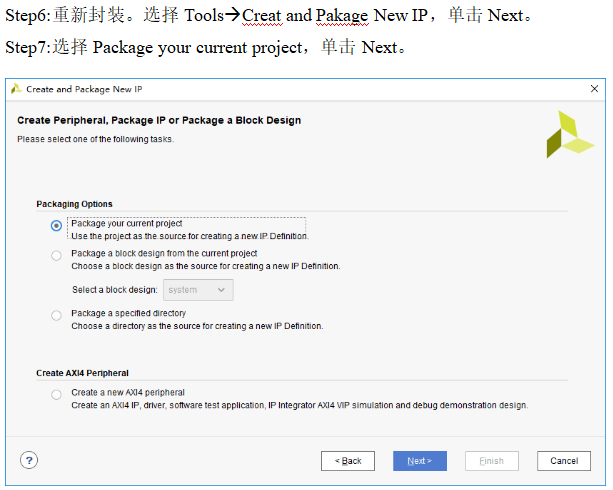
Task: Click the Select a block design label
Action: (x=114, y=290)
